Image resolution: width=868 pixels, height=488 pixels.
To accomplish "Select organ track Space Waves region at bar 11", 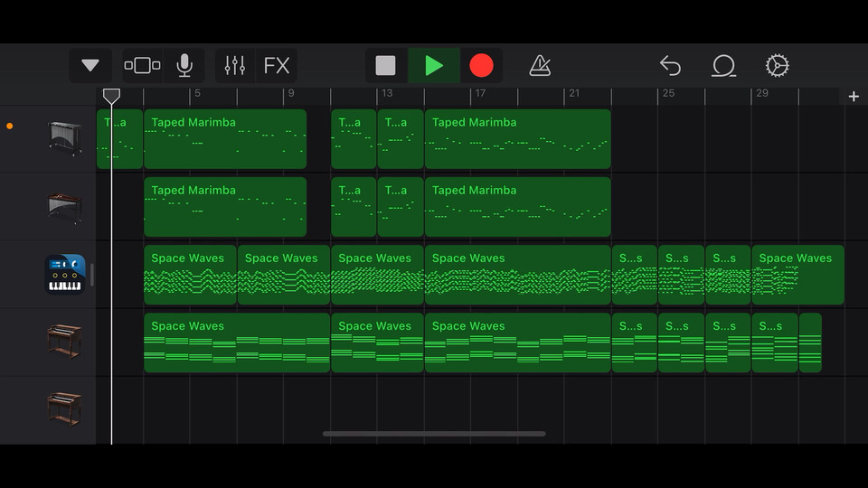I will click(x=377, y=343).
